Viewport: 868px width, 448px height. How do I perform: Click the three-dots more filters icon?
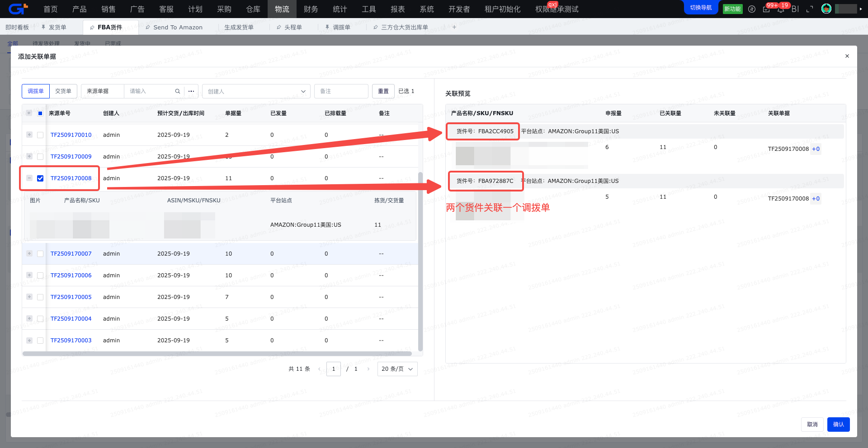click(x=191, y=91)
